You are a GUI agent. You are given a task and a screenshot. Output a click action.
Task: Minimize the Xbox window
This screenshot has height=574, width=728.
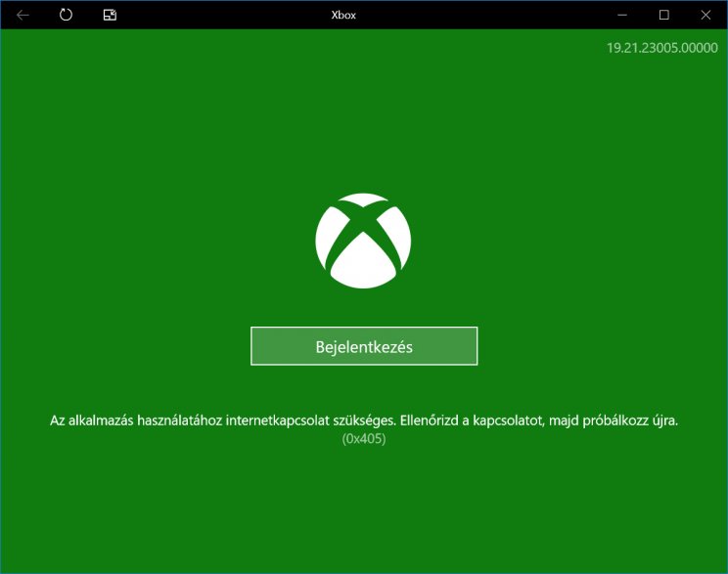click(622, 16)
